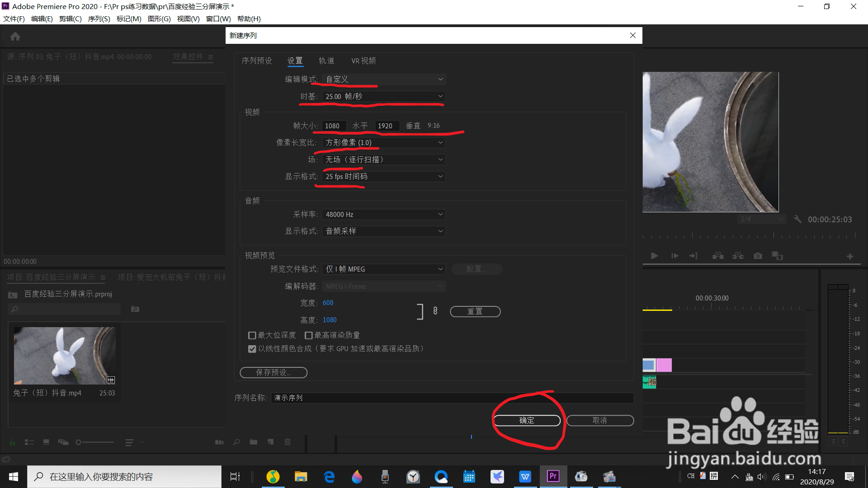Click the 确定 button
This screenshot has height=488, width=868.
(527, 421)
